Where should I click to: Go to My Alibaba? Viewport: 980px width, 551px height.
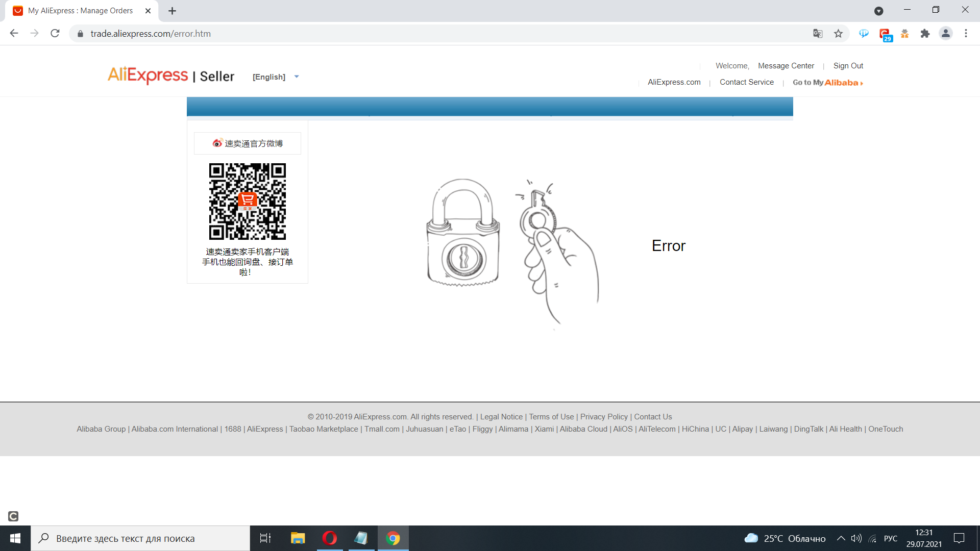pos(828,83)
